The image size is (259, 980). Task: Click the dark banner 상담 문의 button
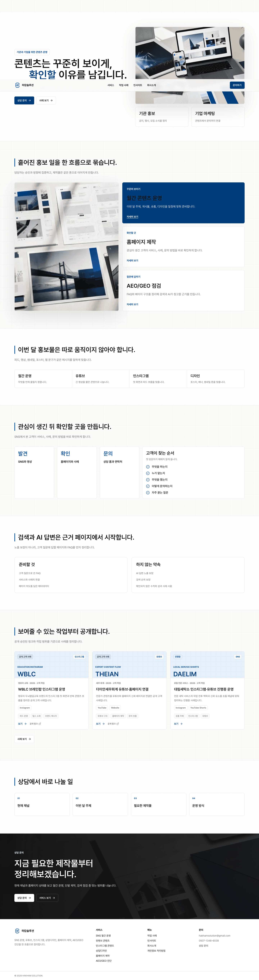pos(24,898)
